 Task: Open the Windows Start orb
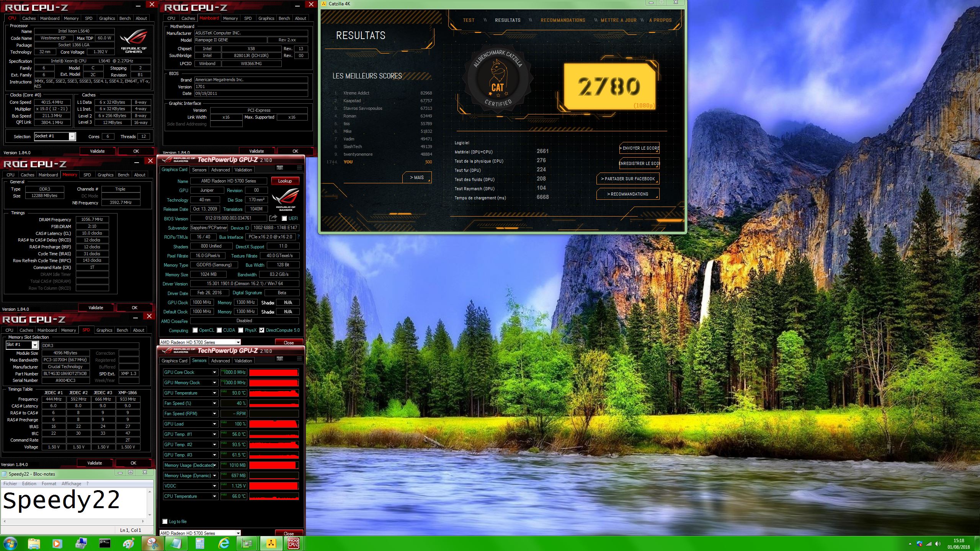[x=10, y=543]
